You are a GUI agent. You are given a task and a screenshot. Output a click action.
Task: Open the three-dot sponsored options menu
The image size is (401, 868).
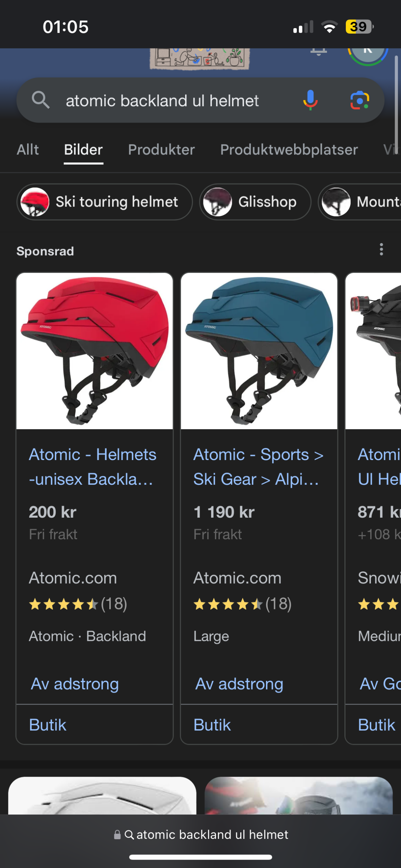381,249
